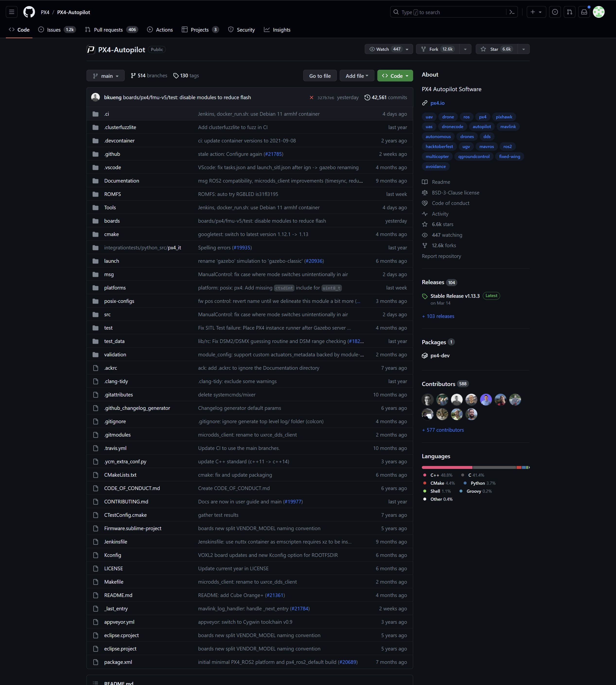Click the issues icon in header

tap(555, 12)
